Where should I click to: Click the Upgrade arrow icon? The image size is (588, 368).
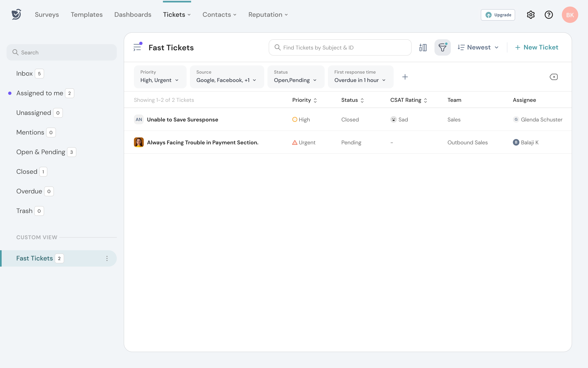(488, 15)
